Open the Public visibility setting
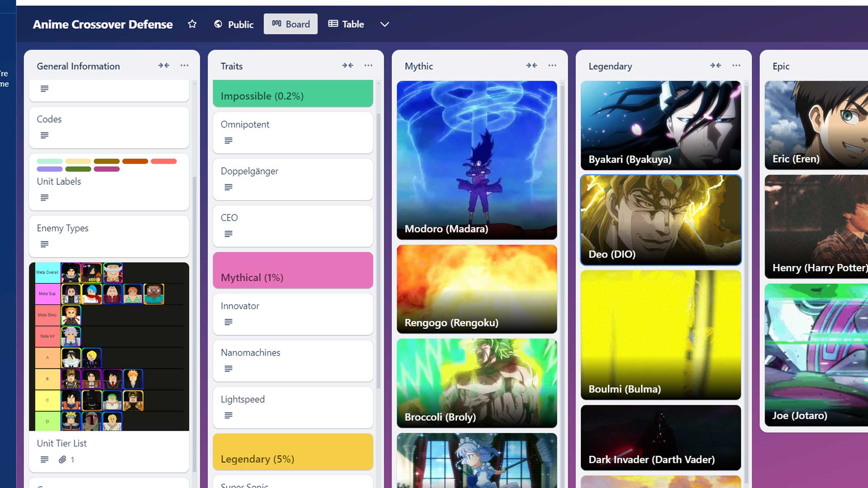 click(234, 24)
